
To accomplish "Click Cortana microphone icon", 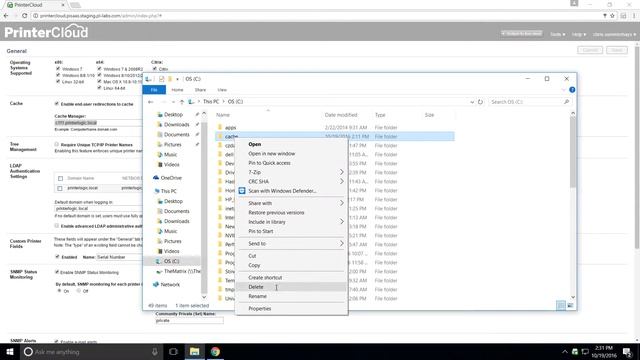I will [x=155, y=351].
